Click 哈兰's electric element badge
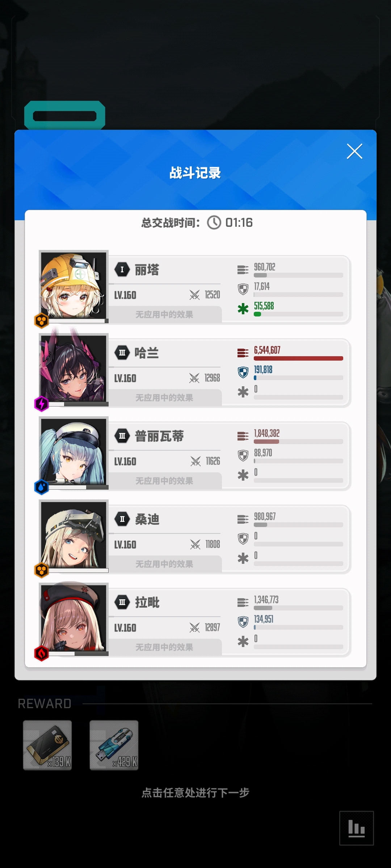391x868 pixels. point(41,404)
